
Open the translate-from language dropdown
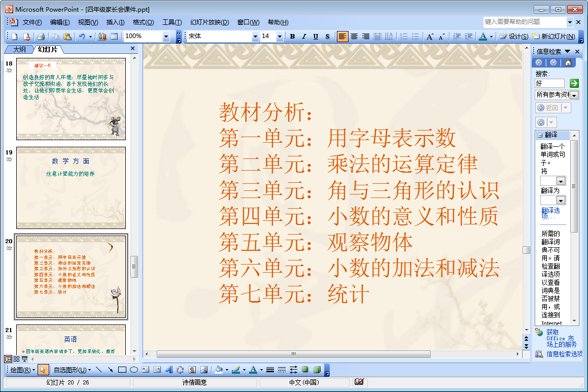tap(561, 181)
